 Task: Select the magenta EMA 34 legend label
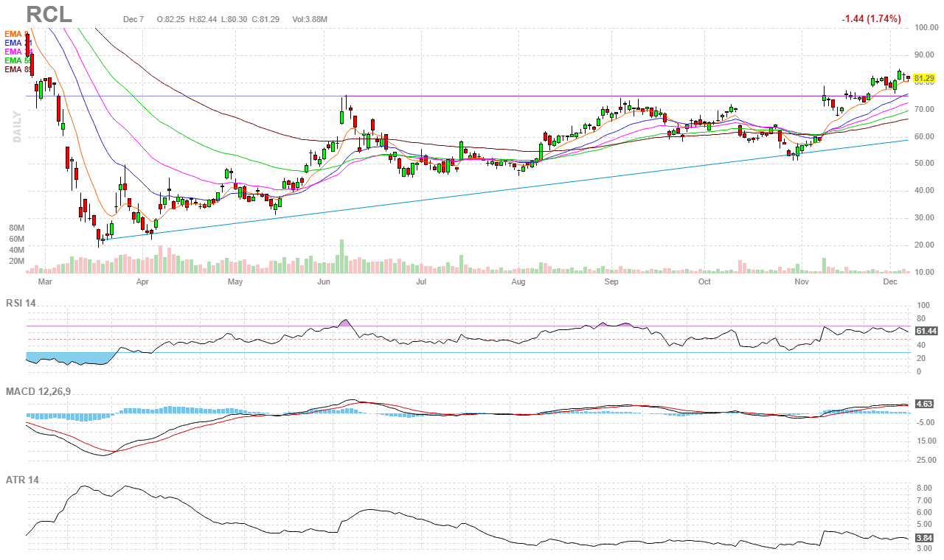(x=18, y=52)
